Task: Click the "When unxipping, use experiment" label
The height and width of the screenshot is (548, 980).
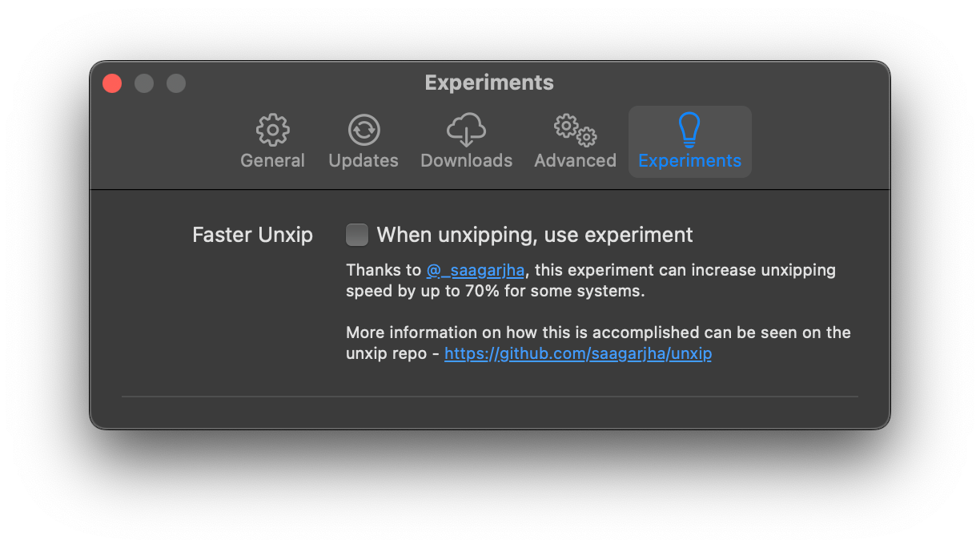Action: 535,235
